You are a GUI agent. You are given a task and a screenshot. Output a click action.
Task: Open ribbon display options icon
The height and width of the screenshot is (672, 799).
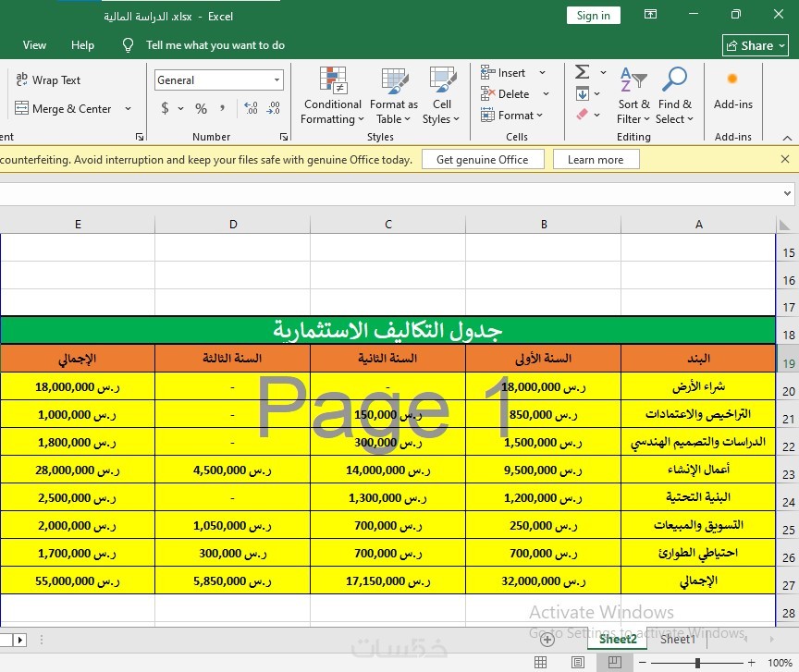[x=650, y=14]
